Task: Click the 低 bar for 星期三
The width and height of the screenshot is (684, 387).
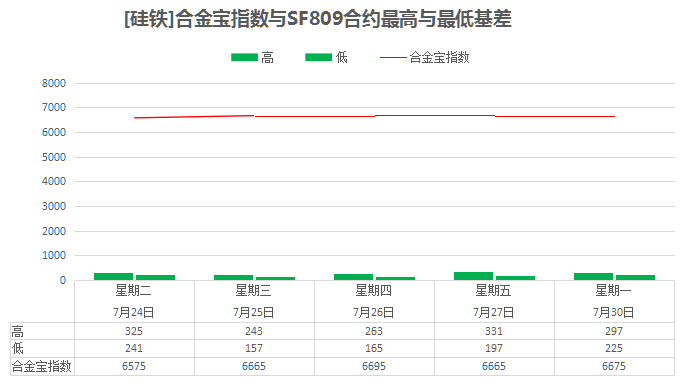Action: coord(275,278)
